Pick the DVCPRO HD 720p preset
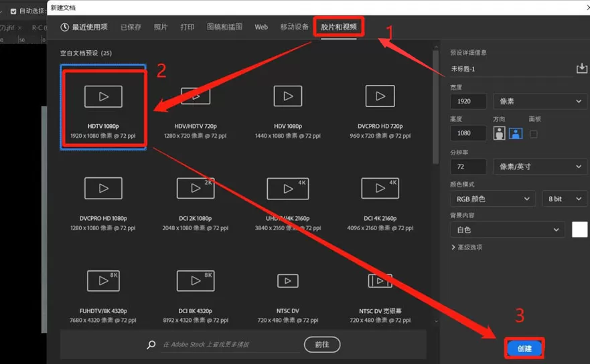This screenshot has height=364, width=590. coord(380,112)
